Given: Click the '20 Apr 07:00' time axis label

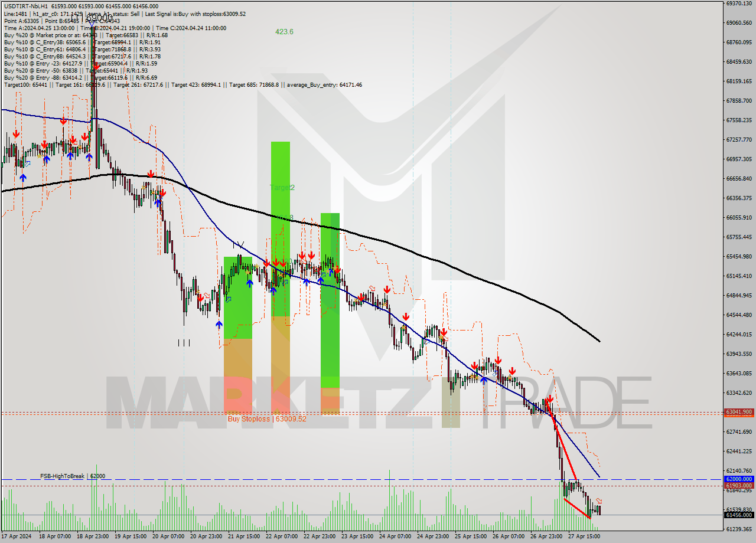Looking at the screenshot, I should pyautogui.click(x=167, y=537).
